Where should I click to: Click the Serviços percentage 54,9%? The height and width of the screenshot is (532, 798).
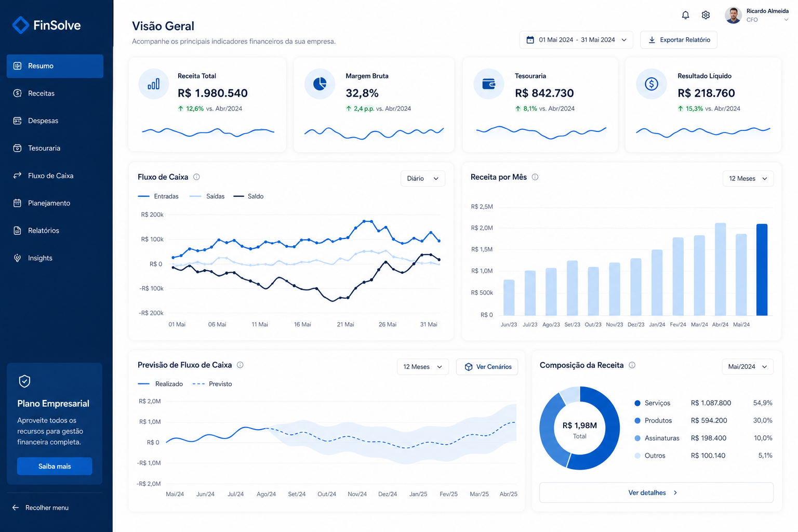tap(763, 403)
